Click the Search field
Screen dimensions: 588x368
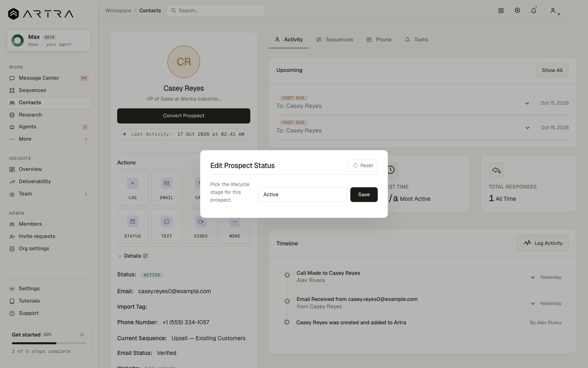click(x=216, y=11)
